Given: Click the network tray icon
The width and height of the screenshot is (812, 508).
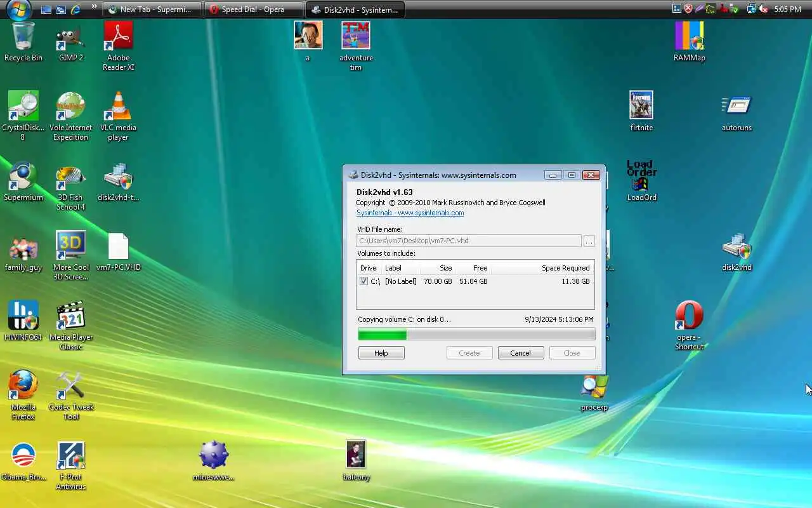Looking at the screenshot, I should [x=752, y=9].
